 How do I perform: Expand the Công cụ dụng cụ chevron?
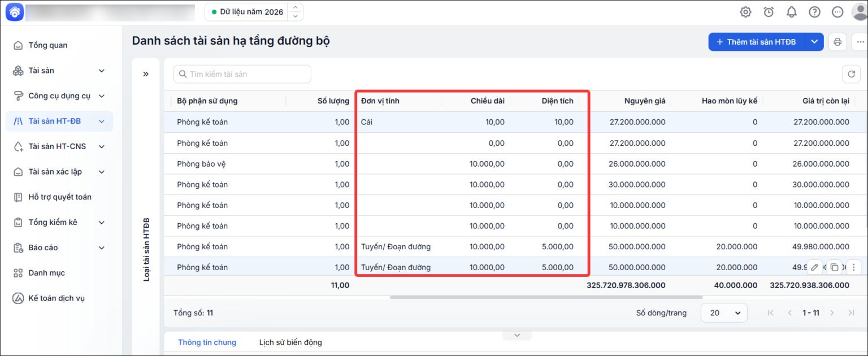102,96
